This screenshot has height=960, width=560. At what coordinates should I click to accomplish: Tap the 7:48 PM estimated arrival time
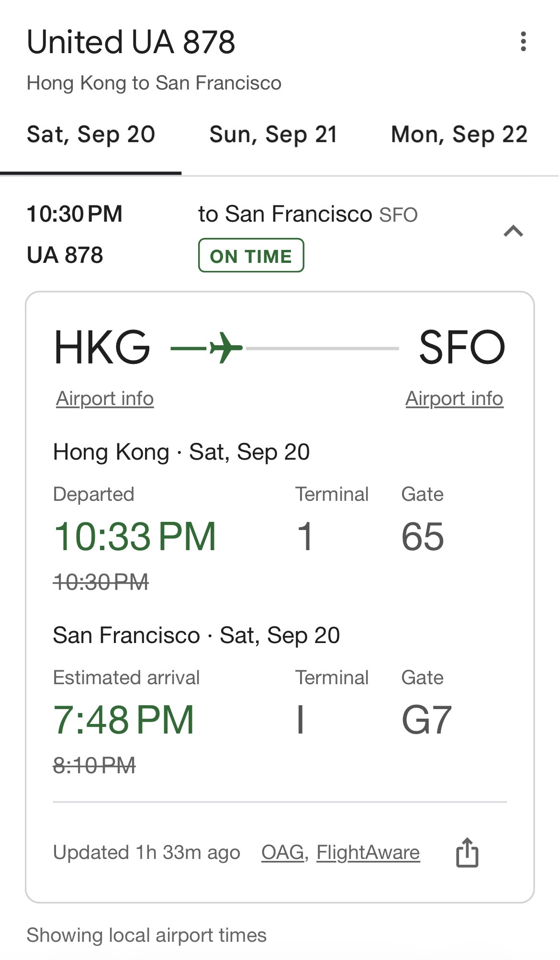tap(123, 720)
